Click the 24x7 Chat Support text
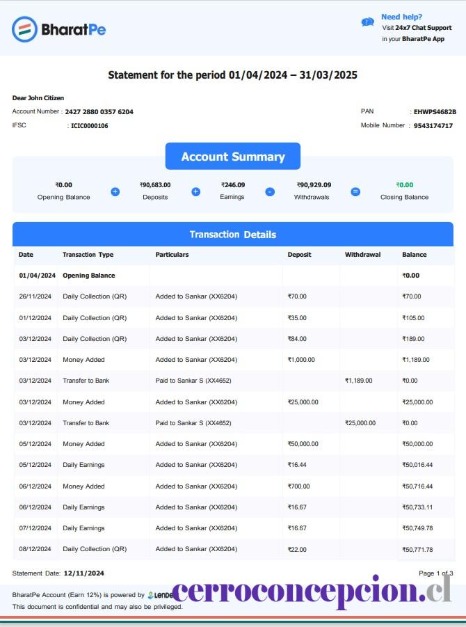Image resolution: width=466 pixels, height=627 pixels. coord(424,28)
